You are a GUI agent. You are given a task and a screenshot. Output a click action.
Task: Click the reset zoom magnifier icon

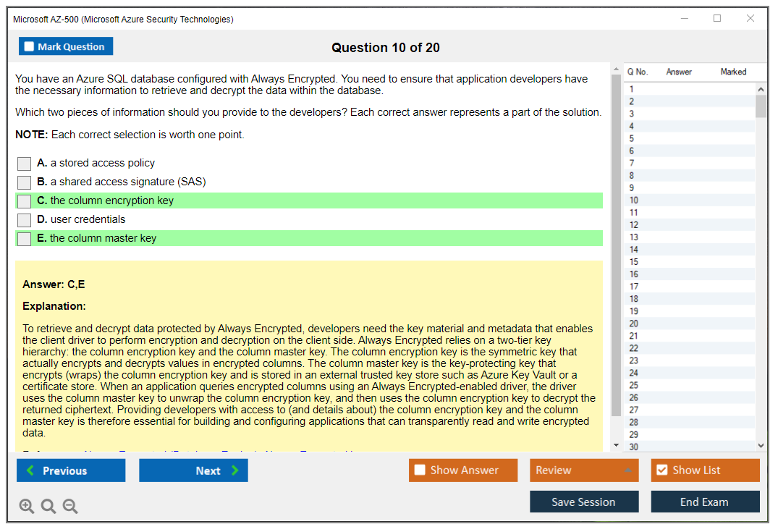point(48,506)
